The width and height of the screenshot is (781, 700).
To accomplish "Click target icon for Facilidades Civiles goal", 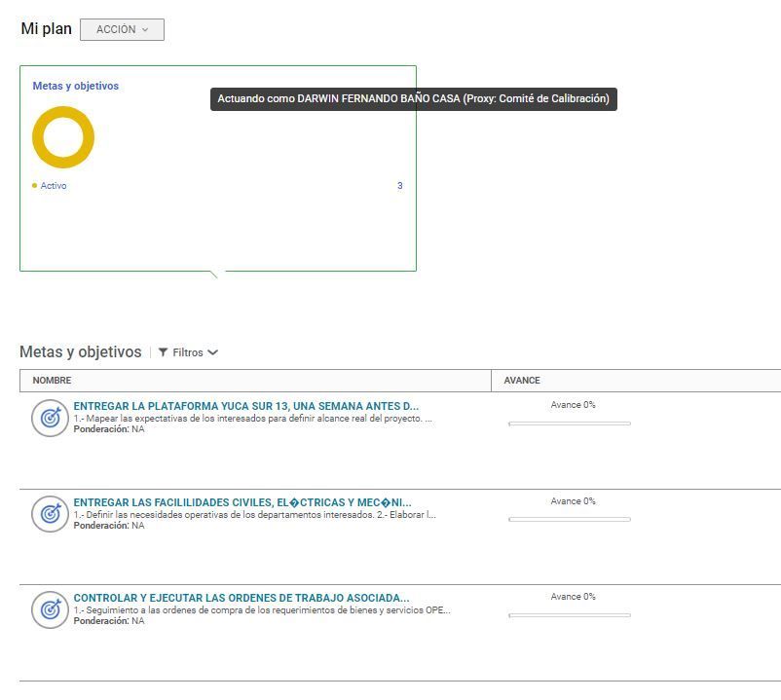I will (51, 514).
